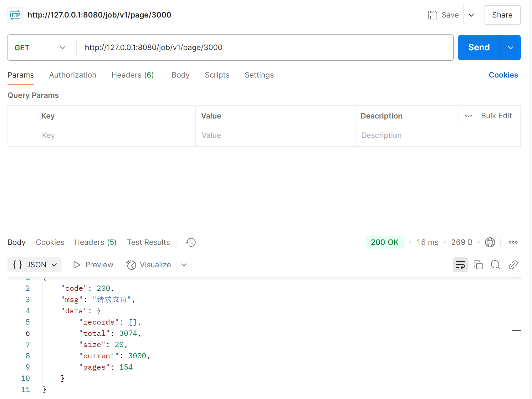Click the 269 B response size

462,242
